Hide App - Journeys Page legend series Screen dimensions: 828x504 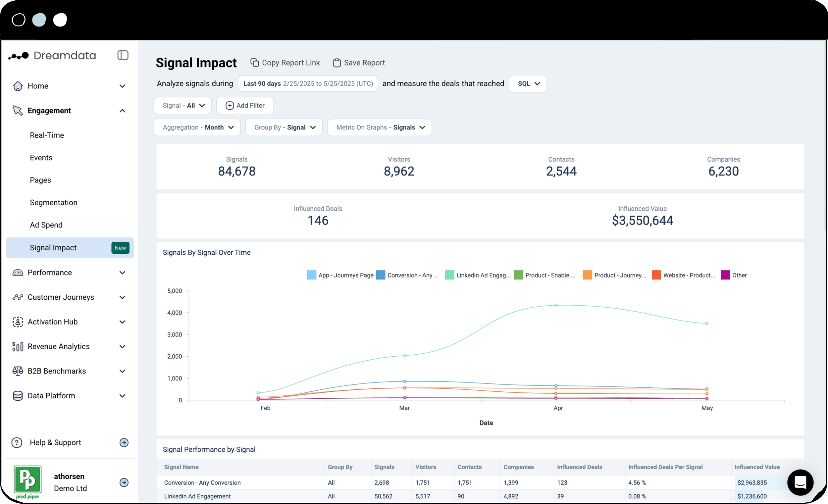340,275
